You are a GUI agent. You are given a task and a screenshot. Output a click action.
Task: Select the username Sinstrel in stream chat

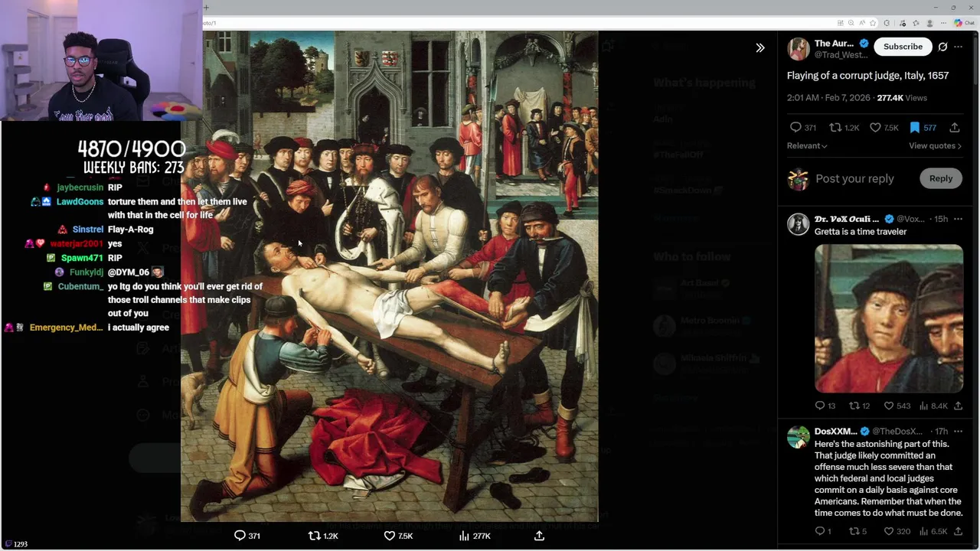tap(88, 230)
